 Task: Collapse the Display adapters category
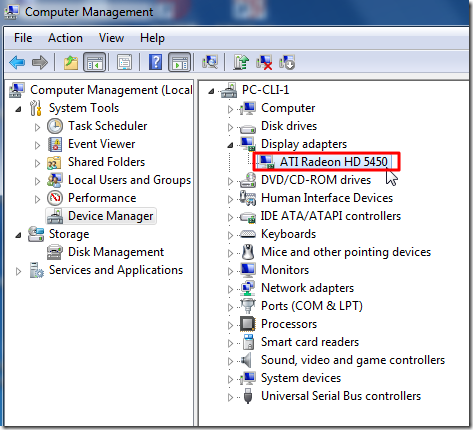(230, 145)
